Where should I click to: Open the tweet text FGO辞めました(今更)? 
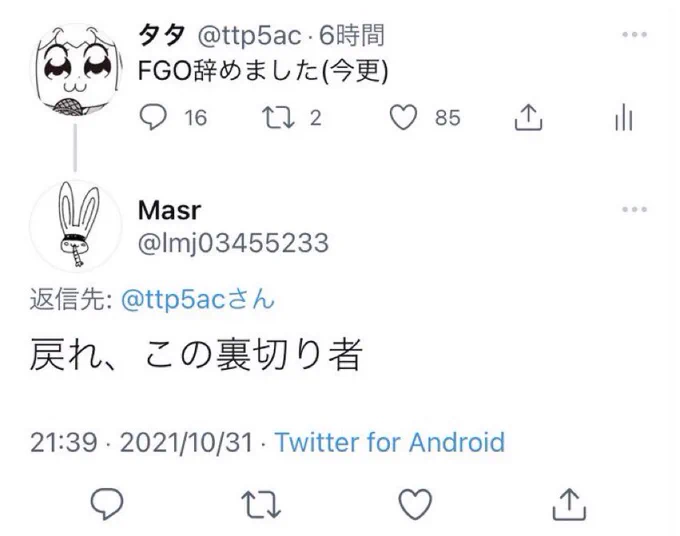265,72
